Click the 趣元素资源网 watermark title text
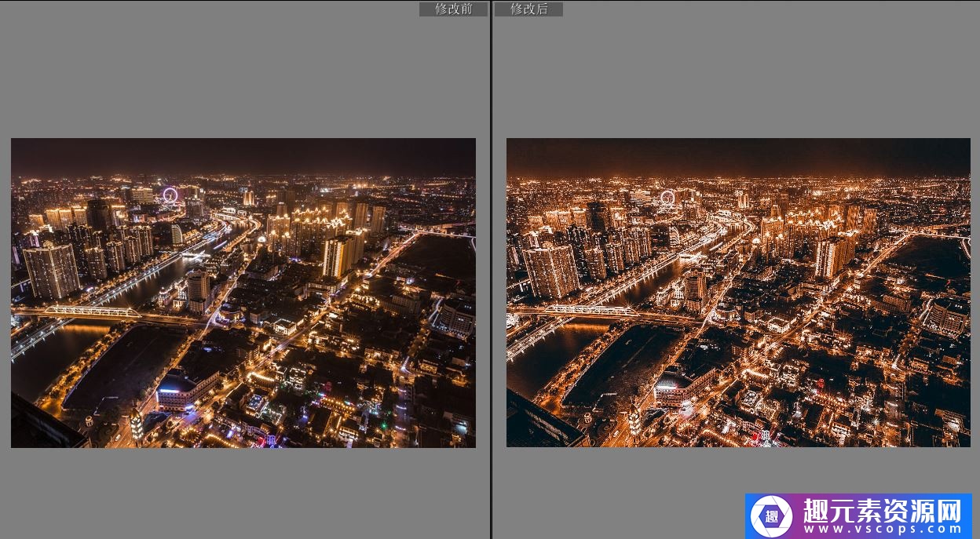 883,510
